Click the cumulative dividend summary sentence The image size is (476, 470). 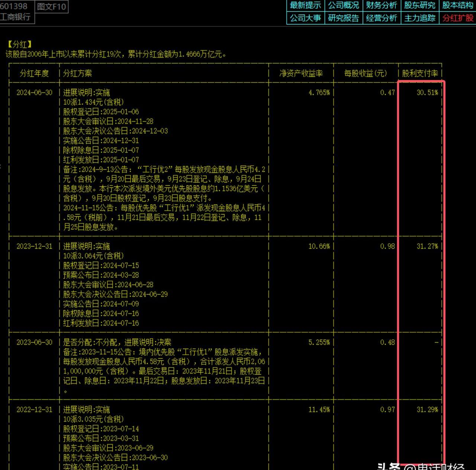116,54
